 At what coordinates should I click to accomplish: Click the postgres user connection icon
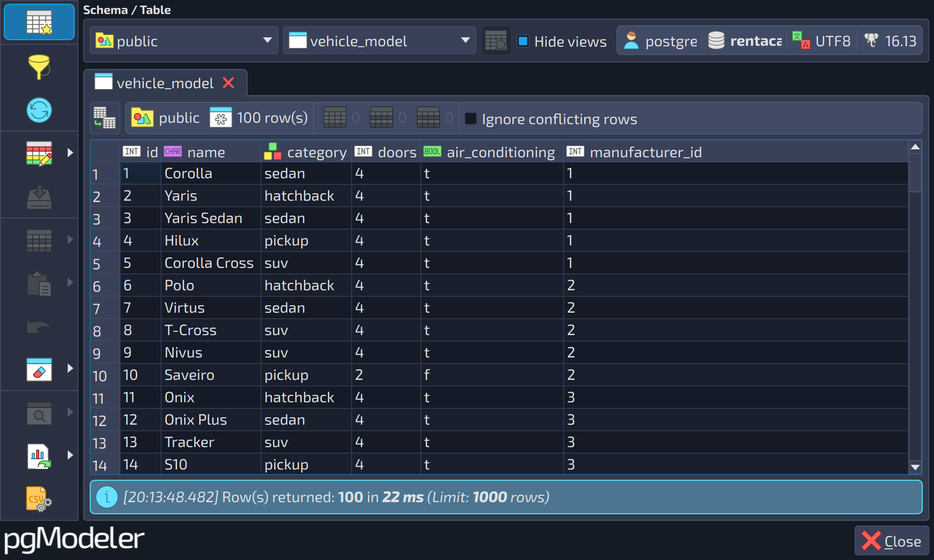[631, 41]
